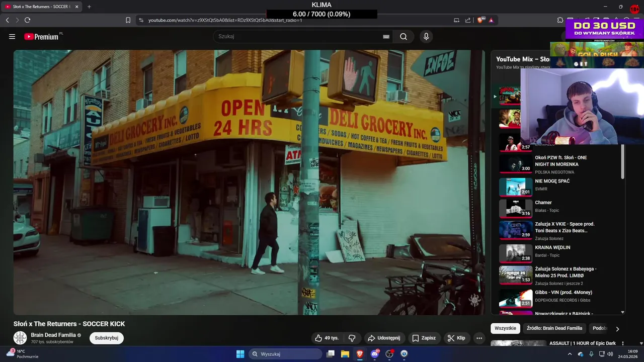Viewport: 644px width, 362px height.
Task: Open the YouTube hamburger guide menu
Action: (x=12, y=36)
